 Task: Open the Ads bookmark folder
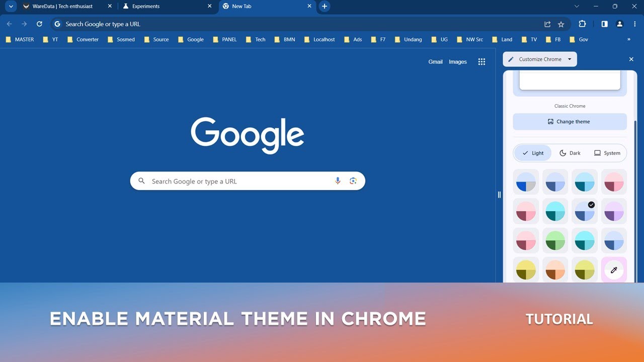click(353, 39)
